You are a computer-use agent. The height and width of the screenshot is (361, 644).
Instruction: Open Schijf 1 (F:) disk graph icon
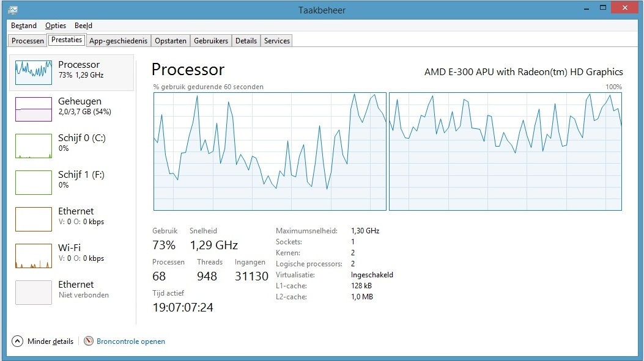(34, 183)
